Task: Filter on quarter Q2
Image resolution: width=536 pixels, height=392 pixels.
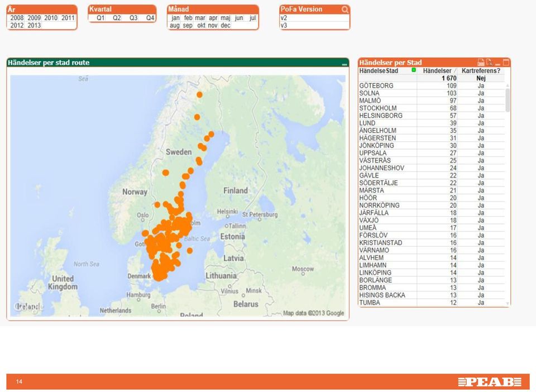Action: click(117, 18)
